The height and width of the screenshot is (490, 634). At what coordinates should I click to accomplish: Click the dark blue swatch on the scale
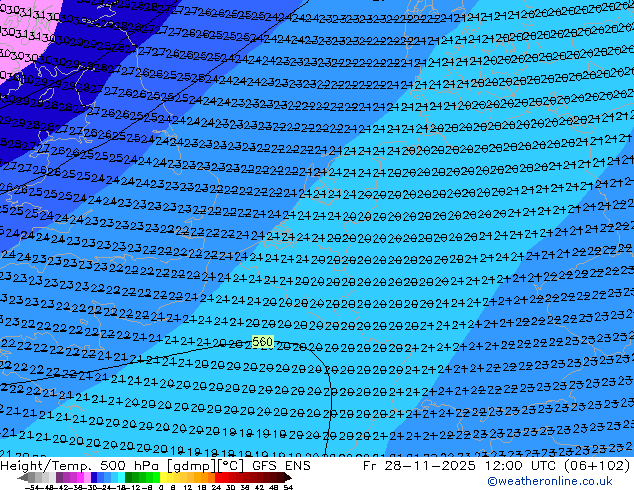(x=94, y=477)
